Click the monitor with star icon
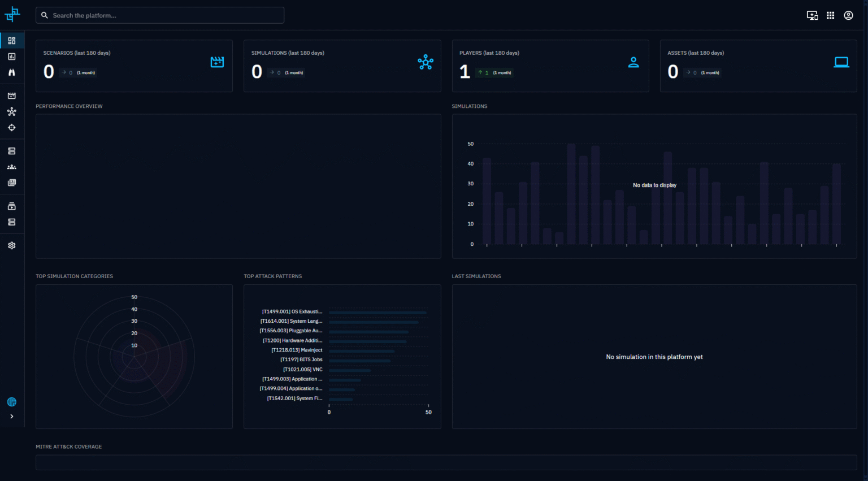This screenshot has height=481, width=868. click(812, 16)
